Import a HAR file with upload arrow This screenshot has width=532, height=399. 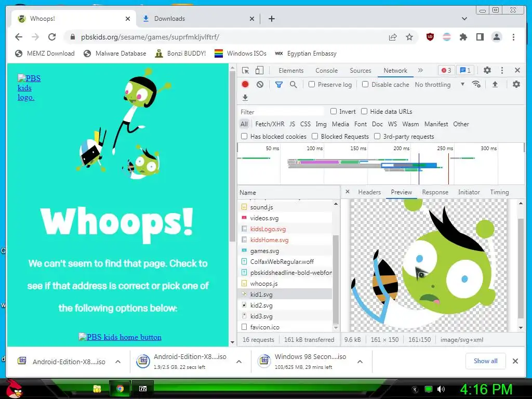[x=495, y=84]
